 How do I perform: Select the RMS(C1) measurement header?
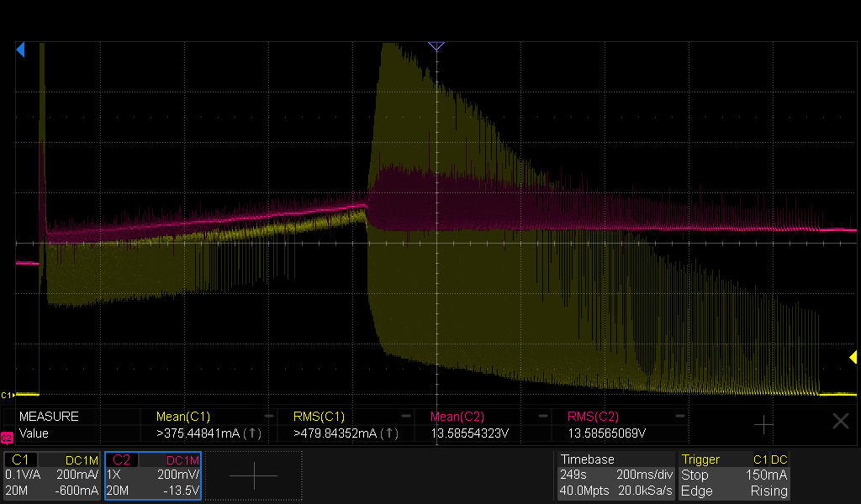pos(319,417)
